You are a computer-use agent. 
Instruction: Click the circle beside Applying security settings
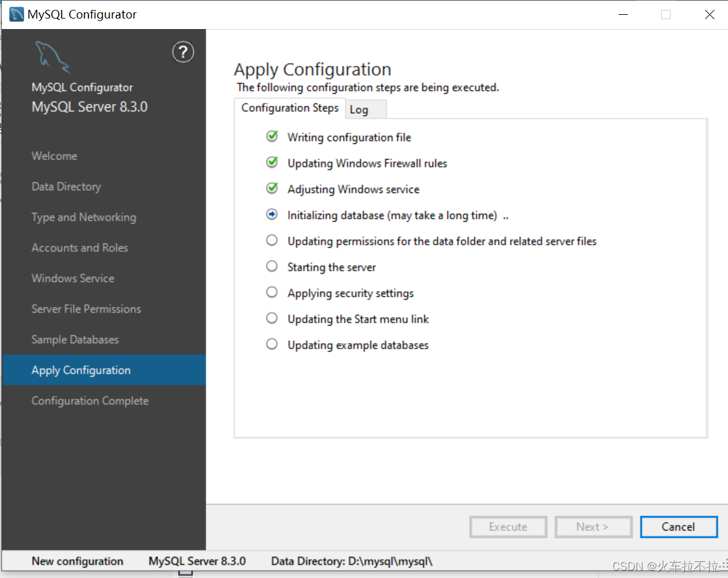[x=272, y=292]
